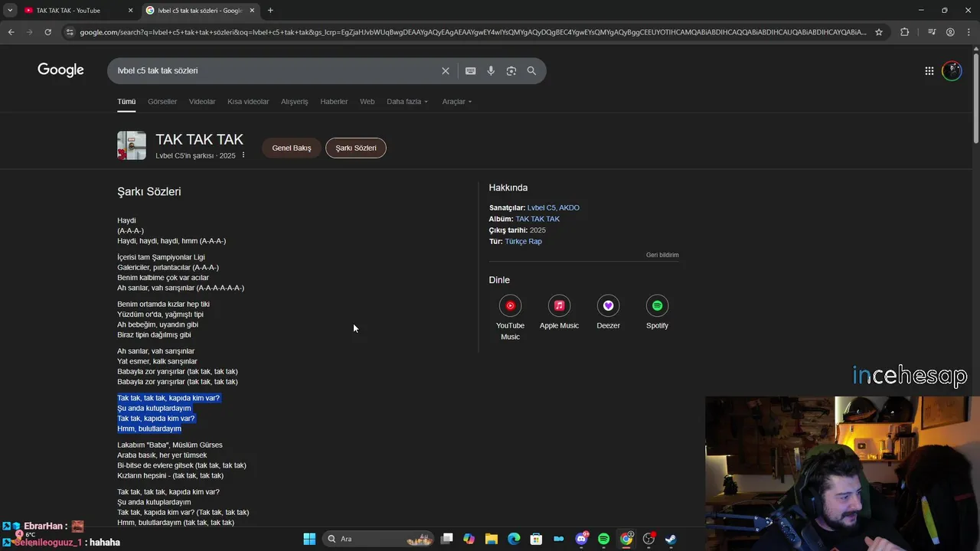Open Discord from the taskbar
This screenshot has width=980, height=551.
[581, 539]
